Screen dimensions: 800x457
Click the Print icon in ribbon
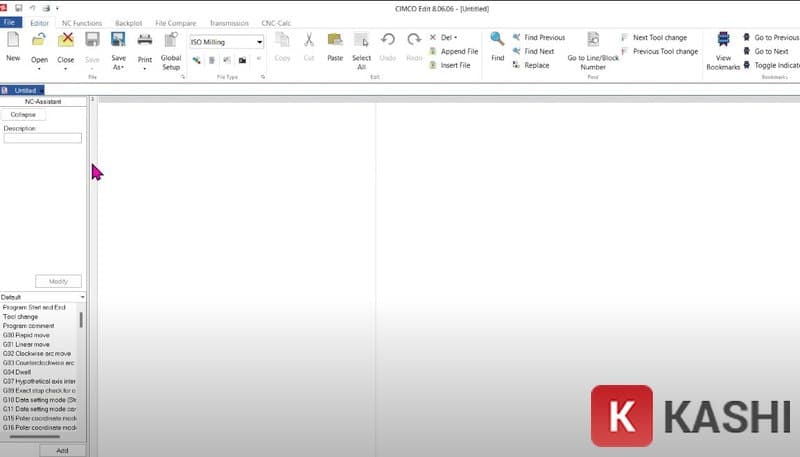click(145, 42)
